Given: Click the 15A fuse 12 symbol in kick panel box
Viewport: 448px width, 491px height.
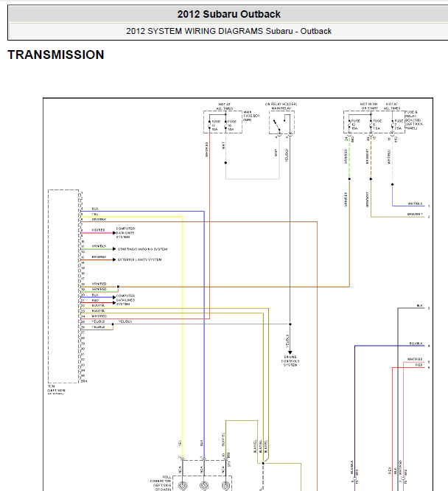Looking at the screenshot, I should (x=349, y=125).
